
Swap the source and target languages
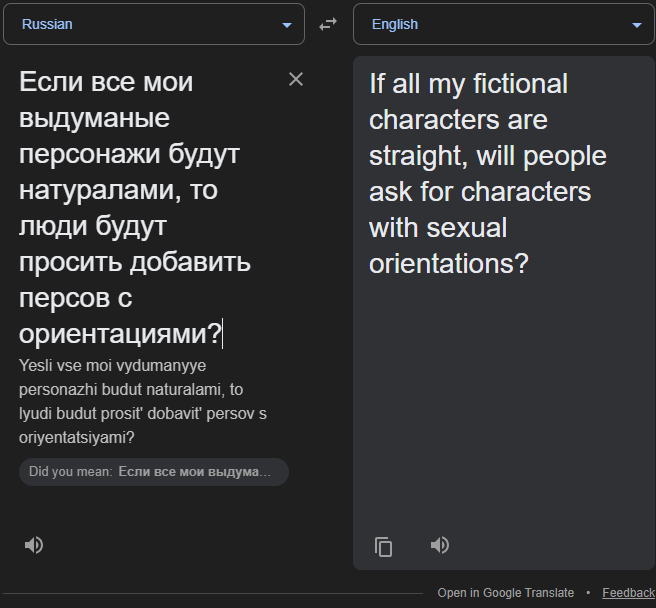click(328, 25)
